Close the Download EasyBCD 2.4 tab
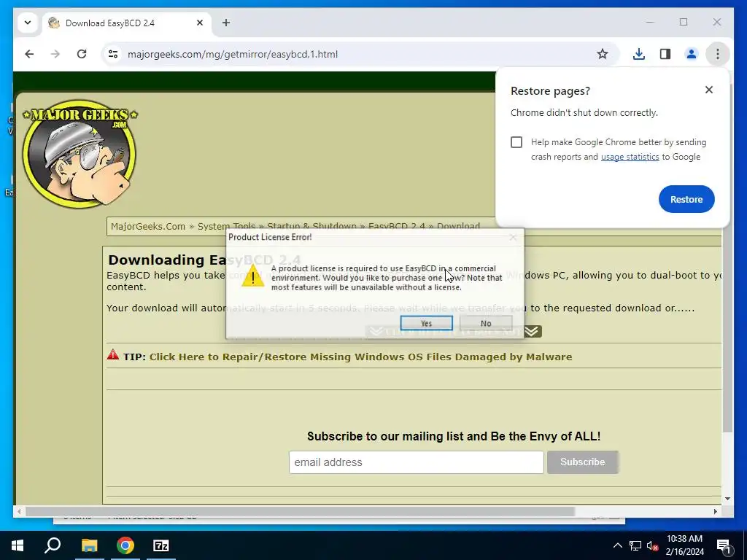Screen dimensions: 747x560 [200, 23]
